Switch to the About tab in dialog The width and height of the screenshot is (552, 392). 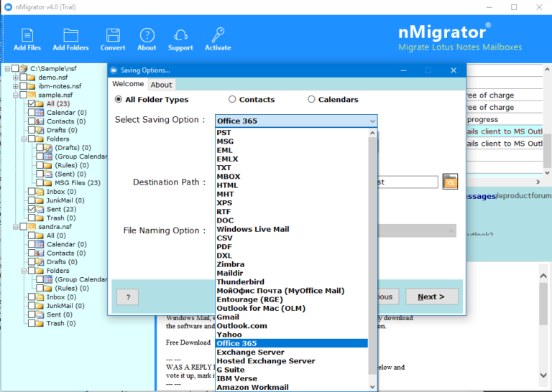(x=161, y=85)
